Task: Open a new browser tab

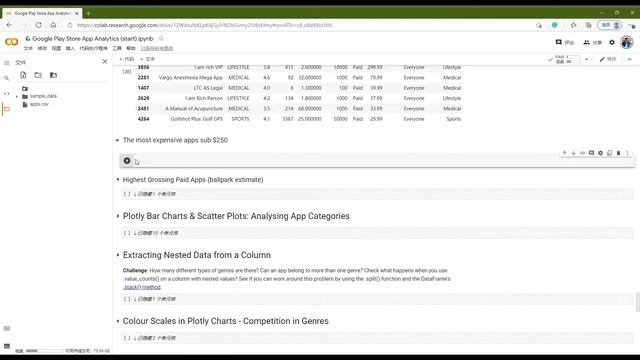Action: (88, 13)
